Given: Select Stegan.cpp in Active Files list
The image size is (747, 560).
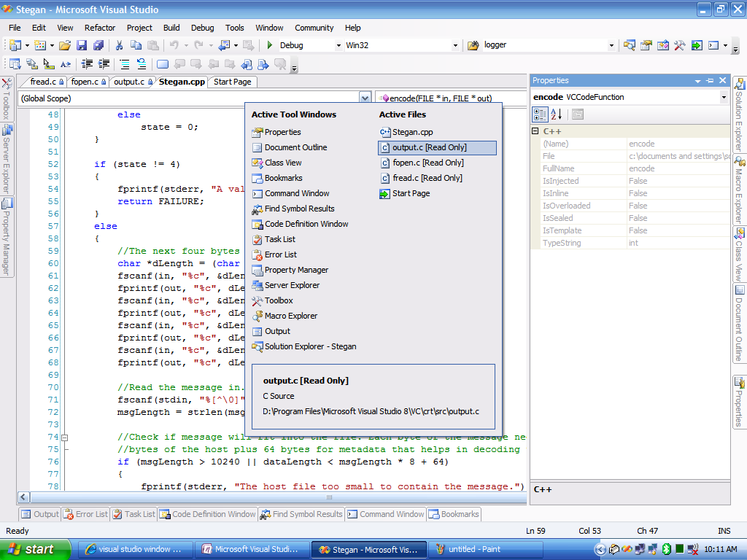Looking at the screenshot, I should click(413, 132).
